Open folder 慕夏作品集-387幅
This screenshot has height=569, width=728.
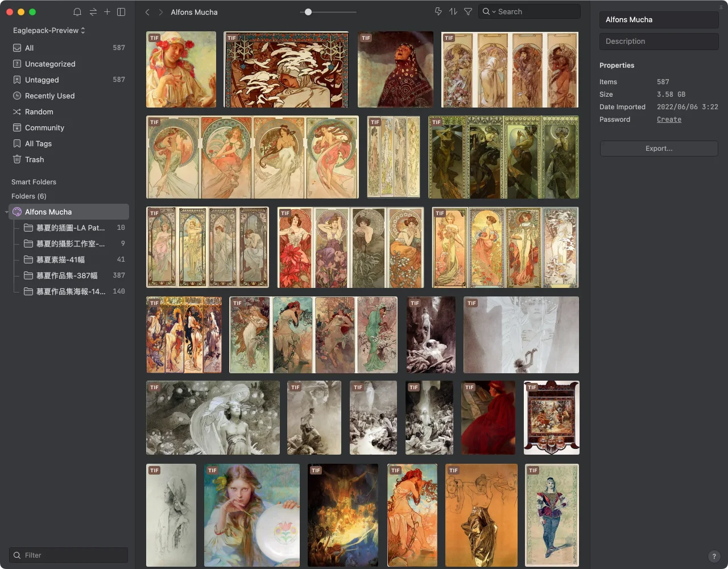(x=73, y=275)
